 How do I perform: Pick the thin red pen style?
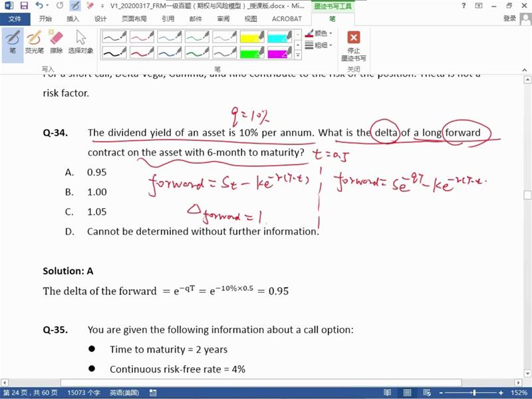[142, 37]
